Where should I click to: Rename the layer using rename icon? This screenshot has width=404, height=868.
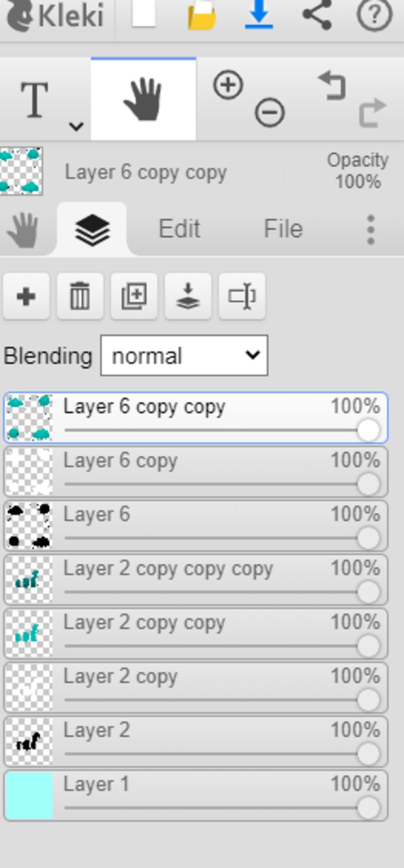click(x=242, y=296)
